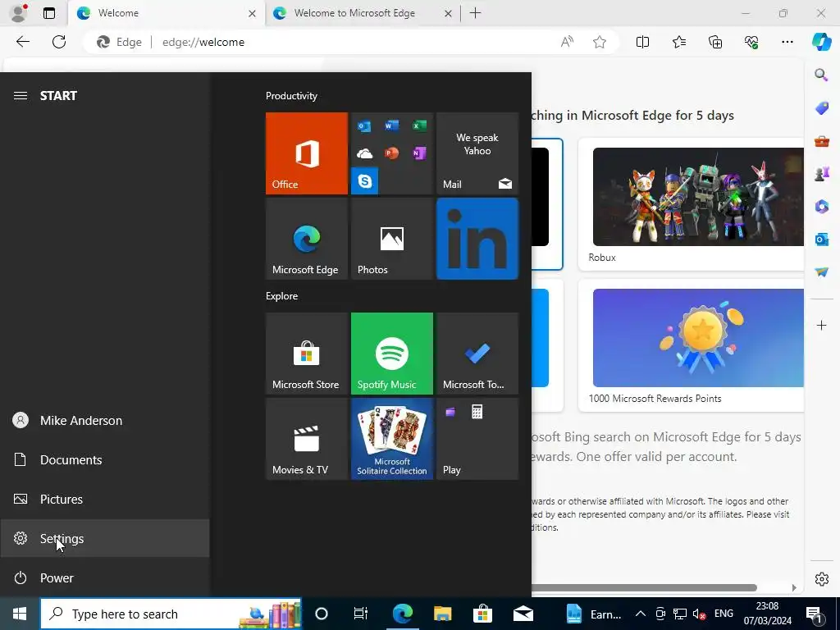The height and width of the screenshot is (630, 840).
Task: Open the notification center
Action: (813, 614)
